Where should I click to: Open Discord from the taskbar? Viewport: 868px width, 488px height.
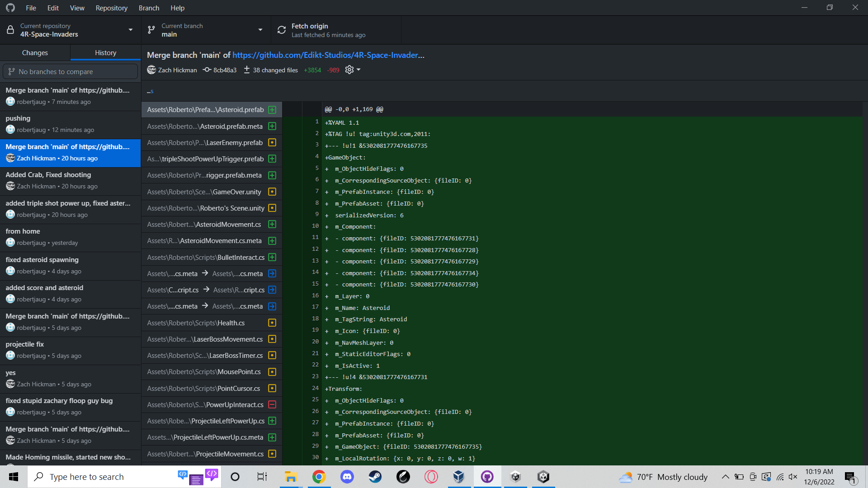[347, 477]
